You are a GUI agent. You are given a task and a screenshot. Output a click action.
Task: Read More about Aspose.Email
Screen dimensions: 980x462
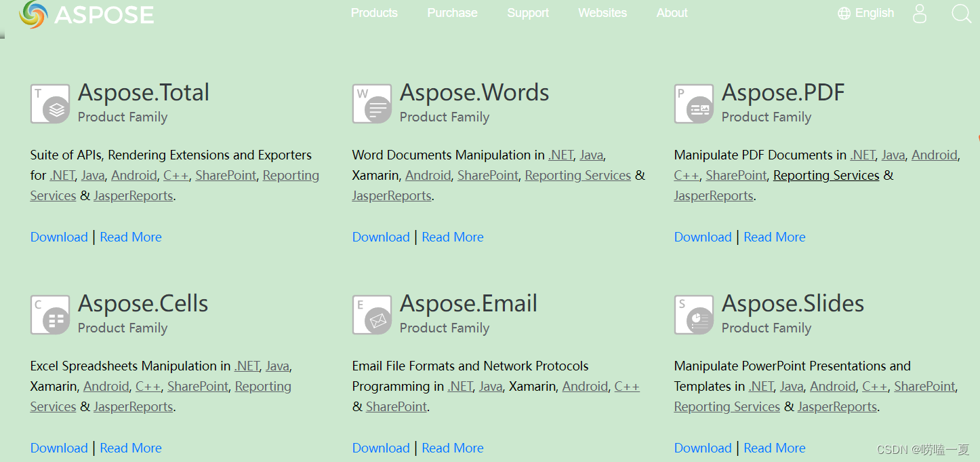click(453, 448)
